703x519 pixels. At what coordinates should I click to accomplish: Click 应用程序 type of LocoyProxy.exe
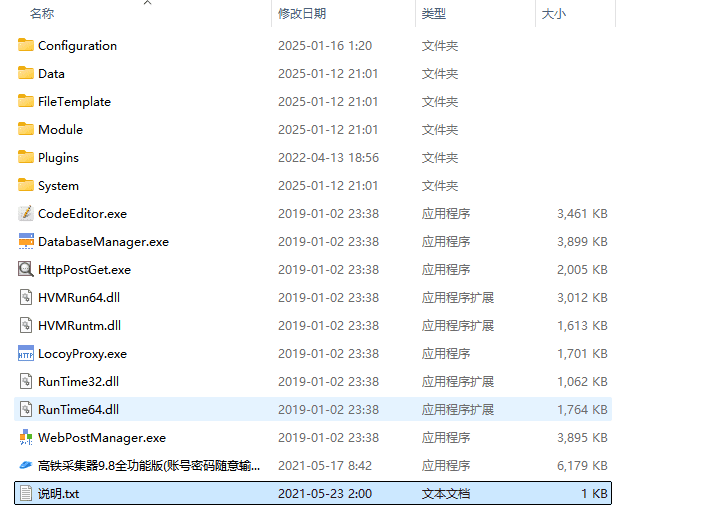[446, 354]
